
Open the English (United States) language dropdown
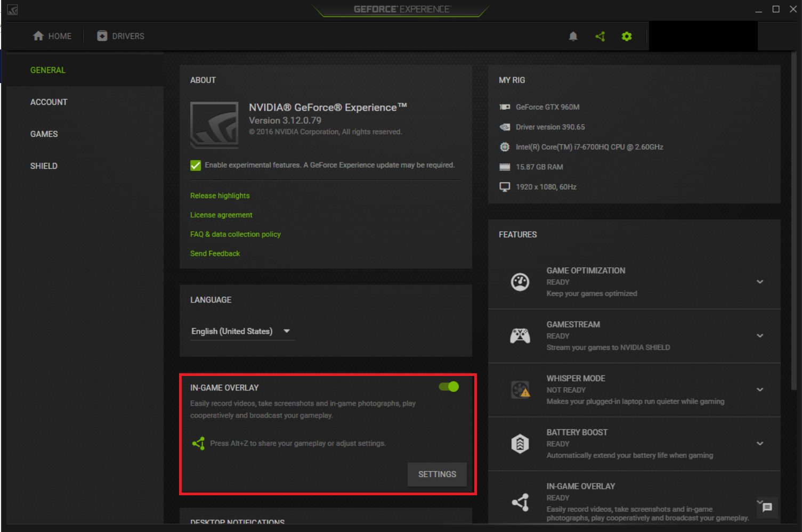pos(242,331)
